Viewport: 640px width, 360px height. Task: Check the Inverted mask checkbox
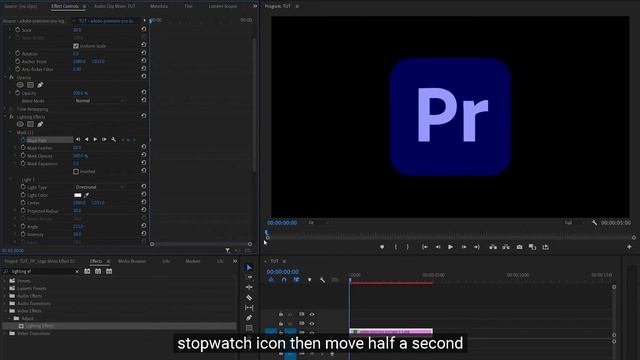76,171
